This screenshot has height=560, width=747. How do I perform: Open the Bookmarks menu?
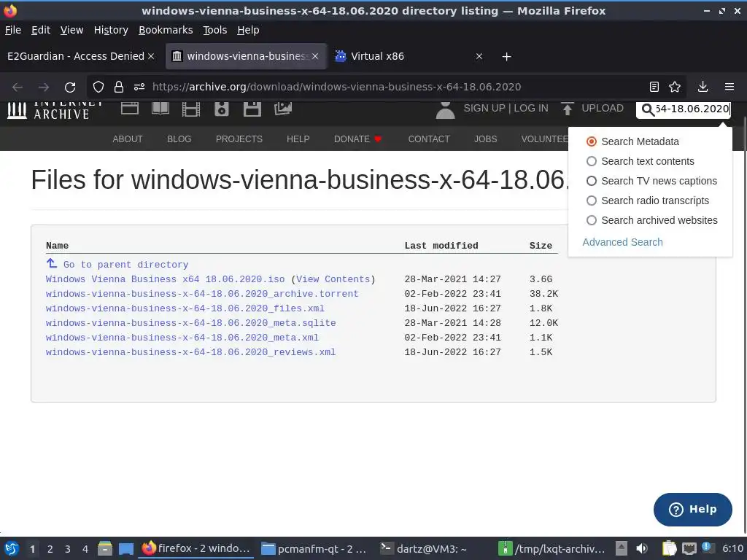[166, 30]
